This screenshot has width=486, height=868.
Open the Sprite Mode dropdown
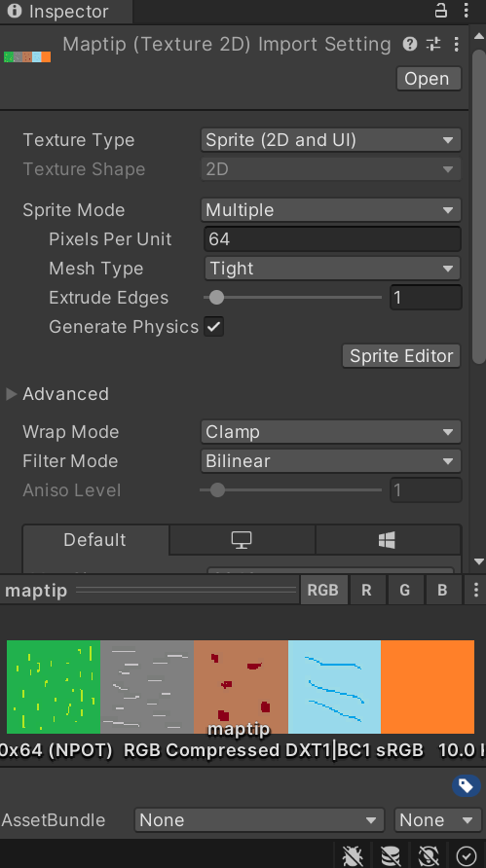331,210
